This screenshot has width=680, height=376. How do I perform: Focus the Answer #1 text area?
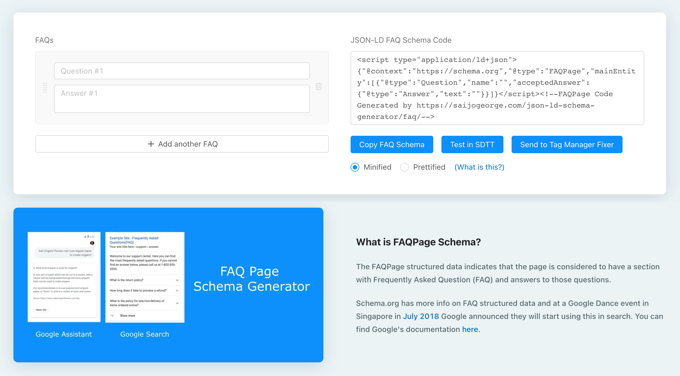click(182, 99)
